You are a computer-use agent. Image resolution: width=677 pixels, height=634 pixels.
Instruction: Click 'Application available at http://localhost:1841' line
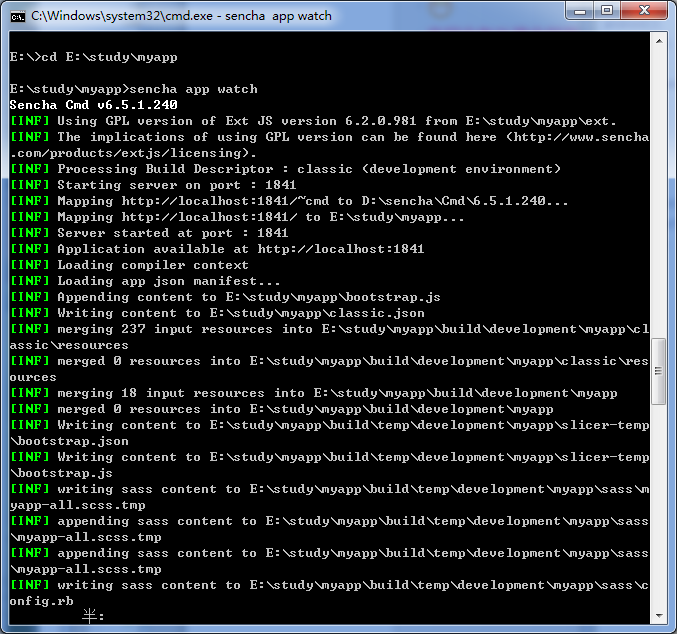coord(217,249)
